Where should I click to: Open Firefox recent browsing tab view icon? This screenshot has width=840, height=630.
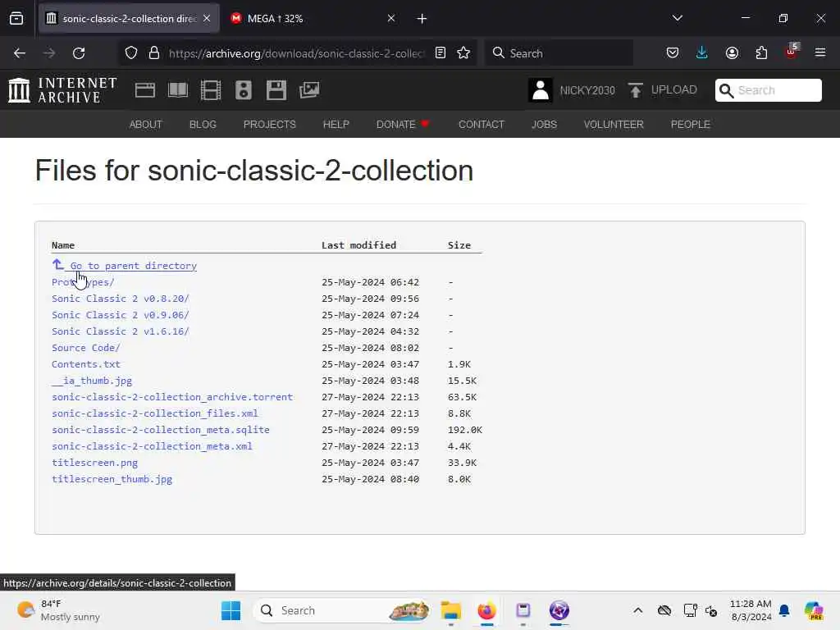click(16, 19)
